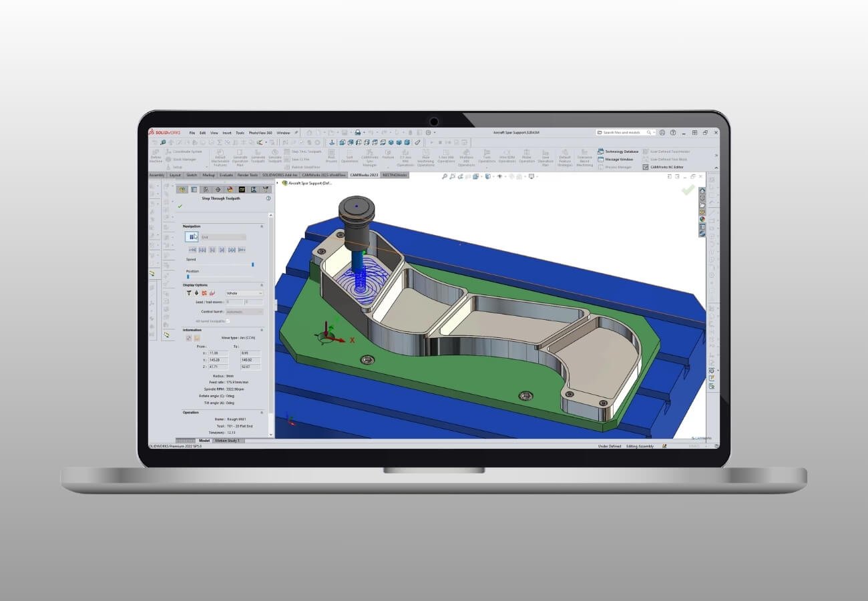This screenshot has width=868, height=601.
Task: Click the Help question mark on toolpath panel
Action: coord(268,198)
